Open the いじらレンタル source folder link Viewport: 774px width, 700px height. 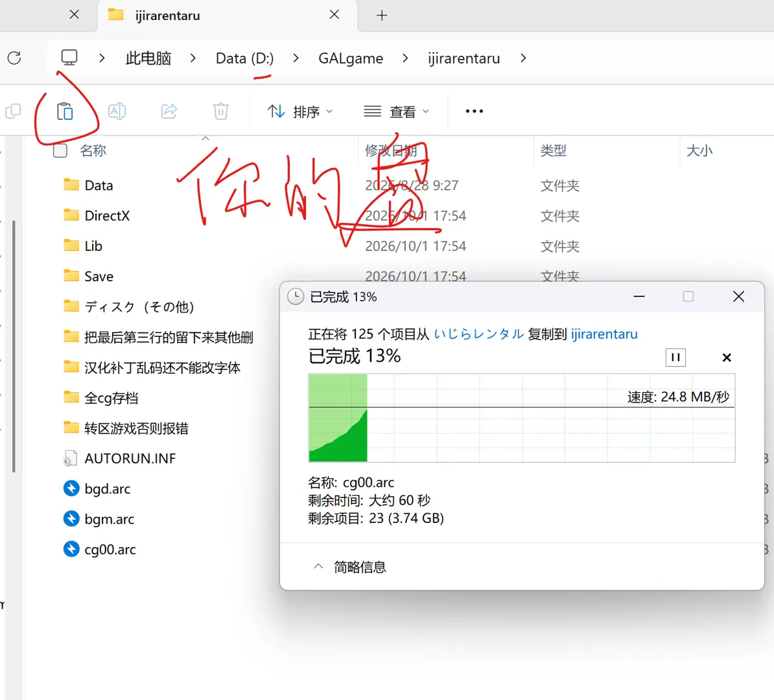(479, 334)
